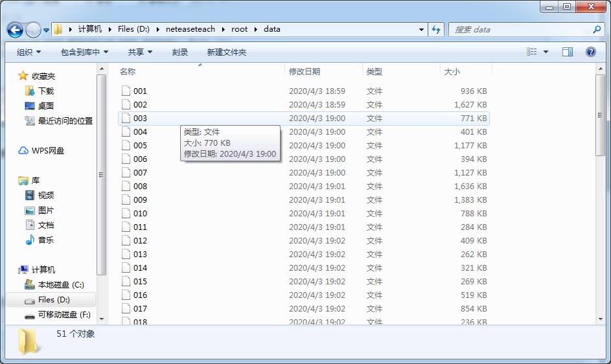The height and width of the screenshot is (364, 611).
Task: Change view using the view icon
Action: tap(531, 52)
